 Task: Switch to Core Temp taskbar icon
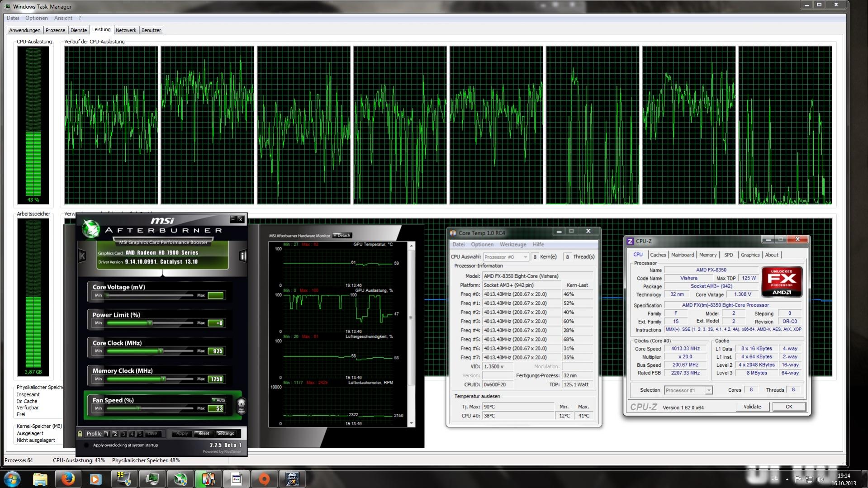tap(208, 479)
